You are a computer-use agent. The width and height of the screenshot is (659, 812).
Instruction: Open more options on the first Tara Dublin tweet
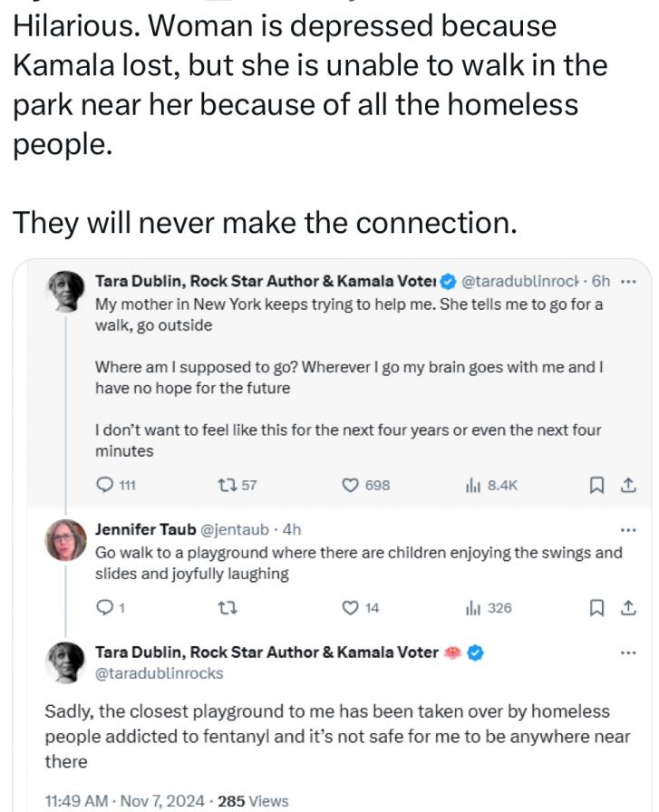click(628, 282)
